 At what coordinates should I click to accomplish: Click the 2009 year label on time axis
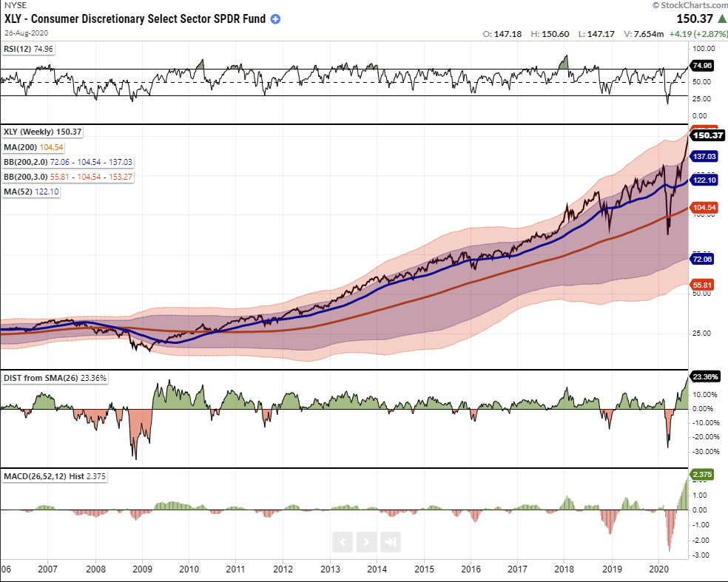click(x=142, y=569)
